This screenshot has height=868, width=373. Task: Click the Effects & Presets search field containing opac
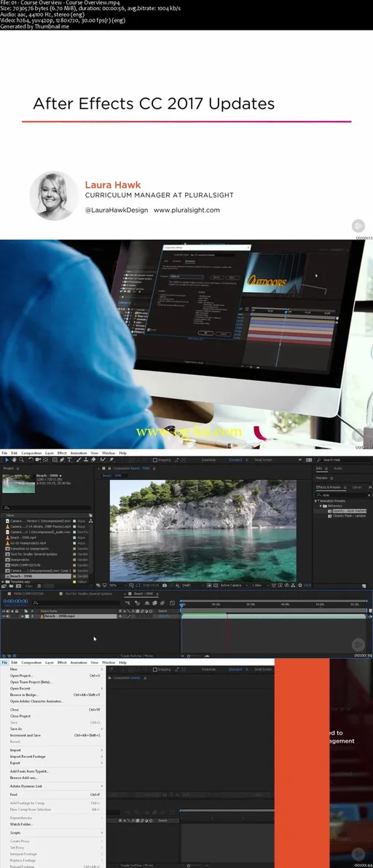(x=344, y=495)
